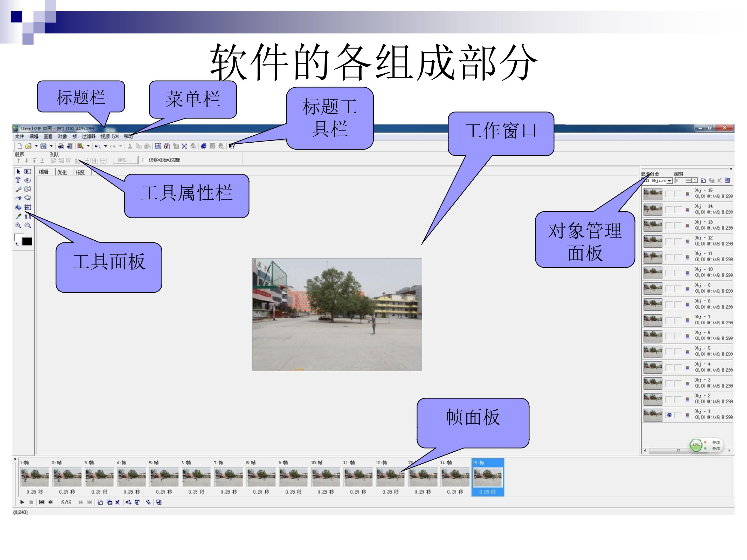The width and height of the screenshot is (747, 560).
Task: Select the Eraser tool
Action: (x=18, y=198)
